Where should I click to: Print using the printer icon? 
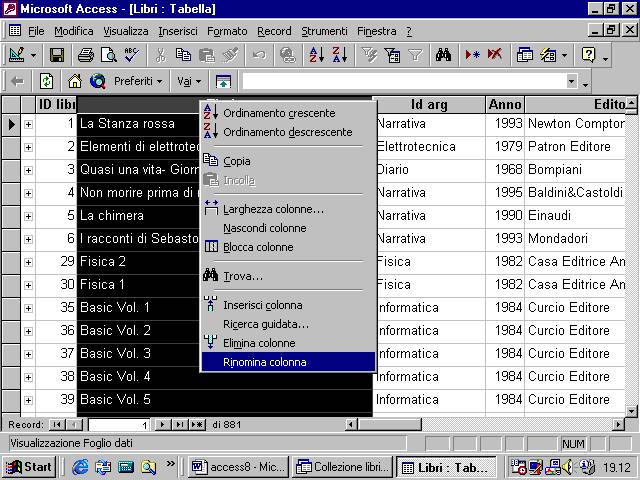tap(86, 55)
